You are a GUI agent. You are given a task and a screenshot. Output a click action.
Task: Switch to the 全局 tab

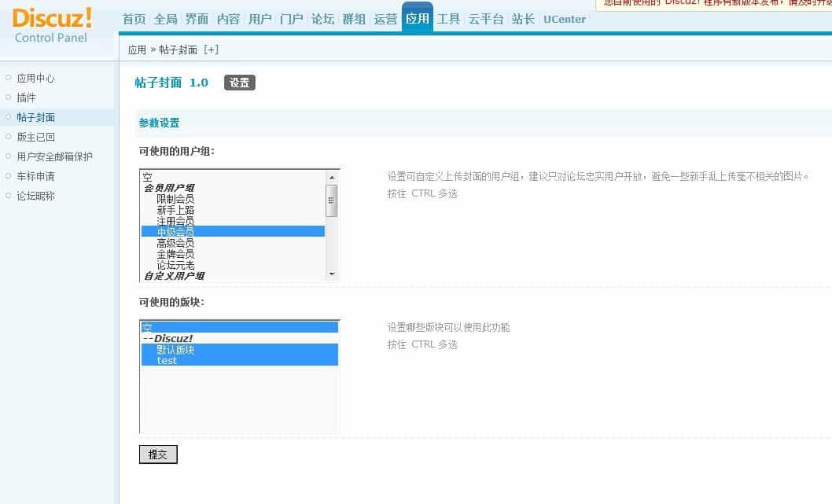(x=165, y=19)
